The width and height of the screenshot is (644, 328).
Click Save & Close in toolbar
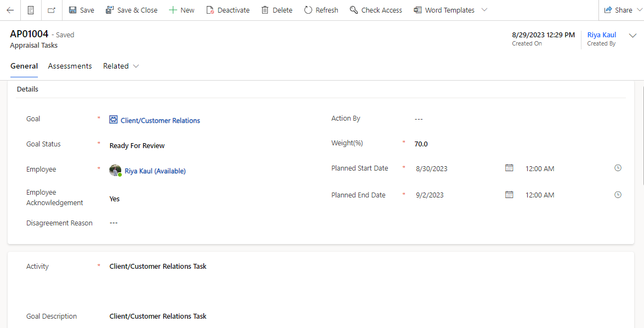tap(131, 10)
